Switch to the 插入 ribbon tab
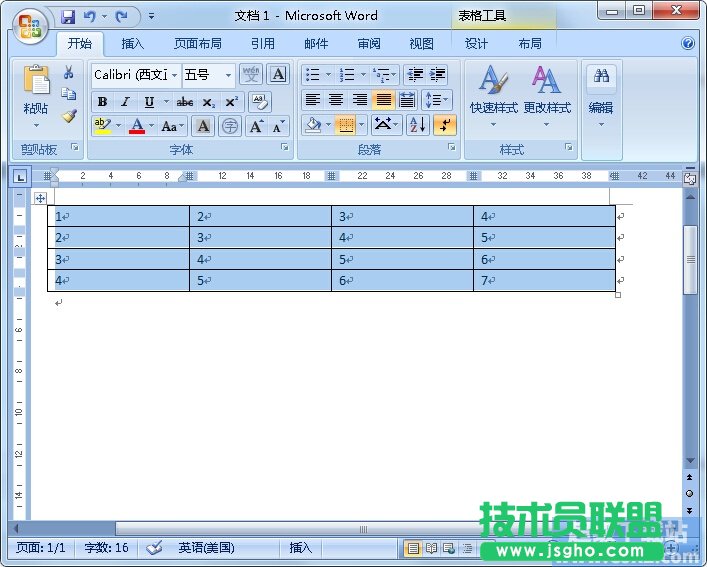 (132, 44)
